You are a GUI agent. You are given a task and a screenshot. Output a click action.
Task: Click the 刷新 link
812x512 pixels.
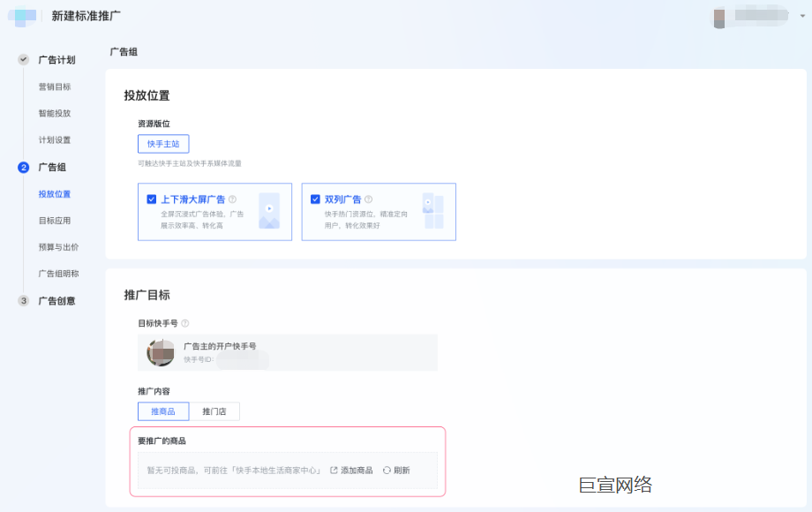pyautogui.click(x=402, y=470)
